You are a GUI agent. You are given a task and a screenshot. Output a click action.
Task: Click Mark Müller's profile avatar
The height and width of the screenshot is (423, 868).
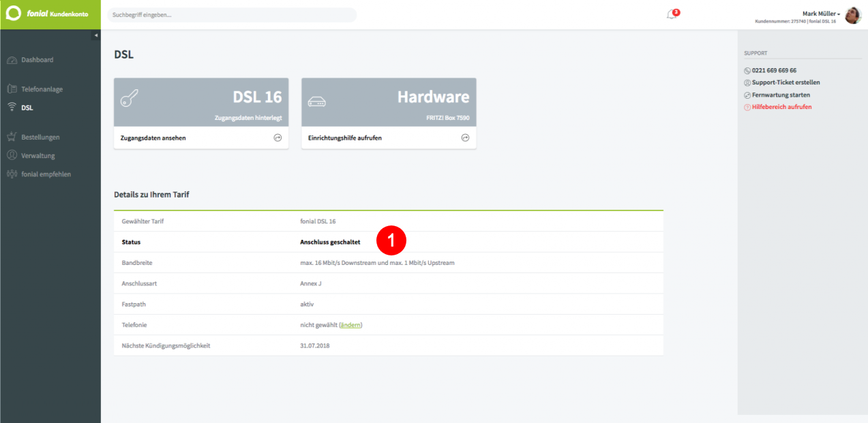tap(853, 15)
